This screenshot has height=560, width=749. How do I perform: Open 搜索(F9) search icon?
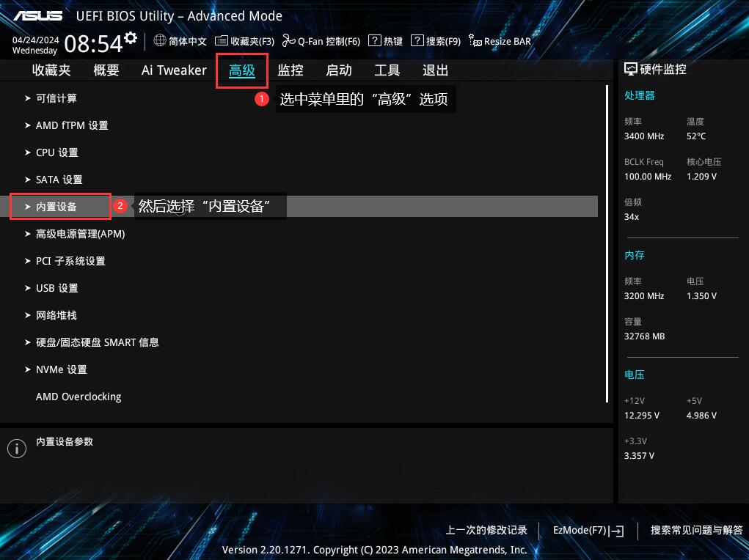click(417, 41)
